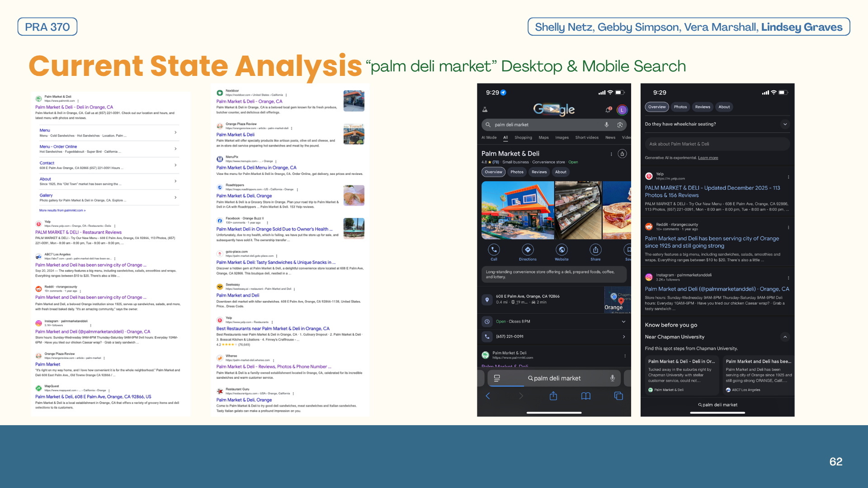
Task: Tap the Share icon in the action row
Action: pos(595,250)
